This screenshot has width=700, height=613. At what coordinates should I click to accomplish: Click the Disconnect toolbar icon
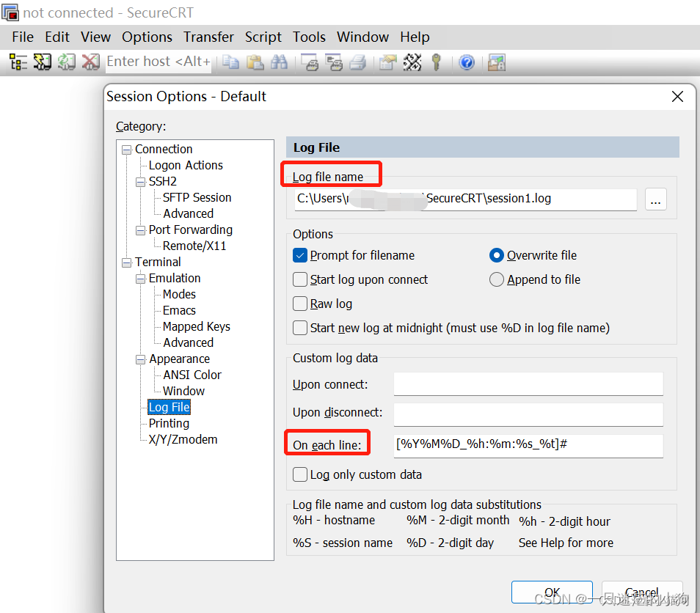pos(91,62)
